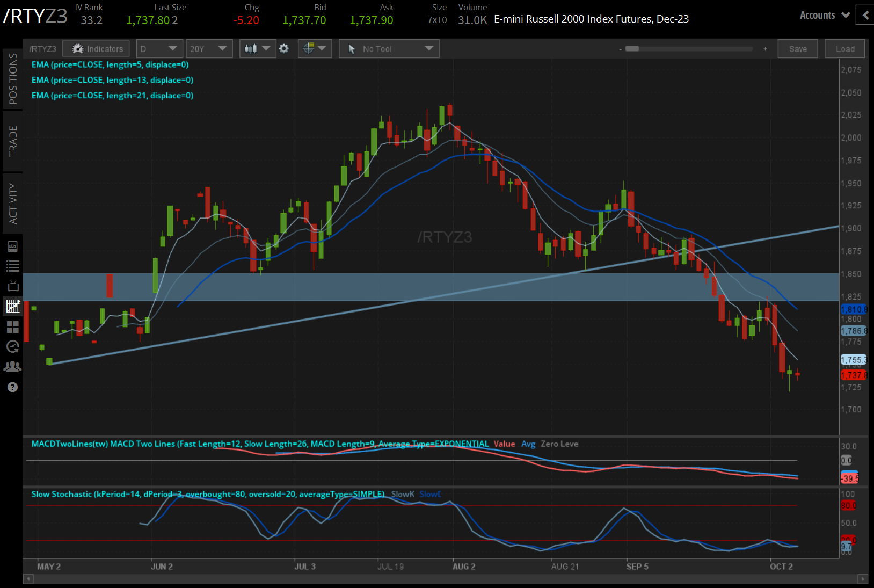Click the last price 1,737.80
This screenshot has width=874, height=588.
tap(148, 20)
